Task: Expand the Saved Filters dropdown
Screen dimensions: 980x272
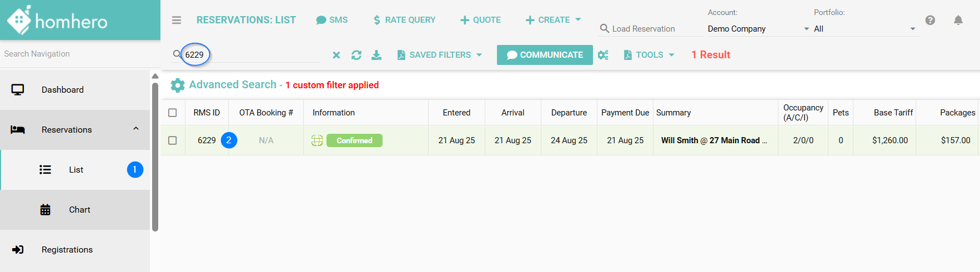Action: pos(440,55)
